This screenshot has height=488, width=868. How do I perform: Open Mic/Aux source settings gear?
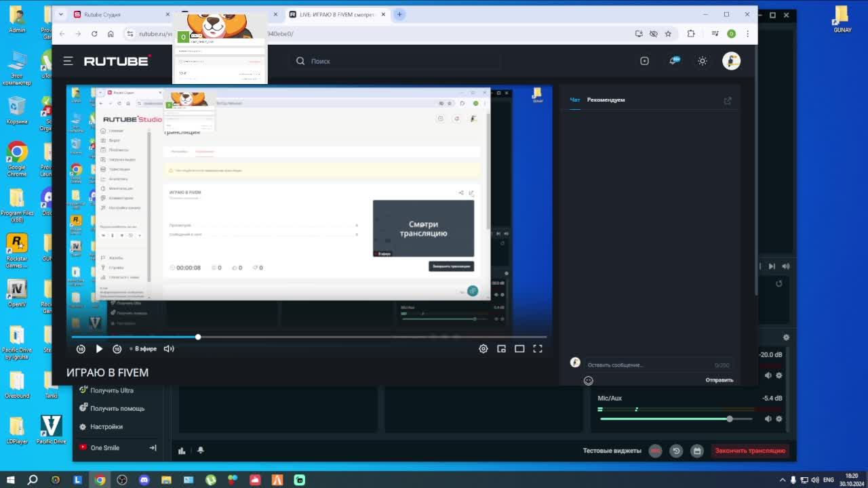tap(779, 419)
